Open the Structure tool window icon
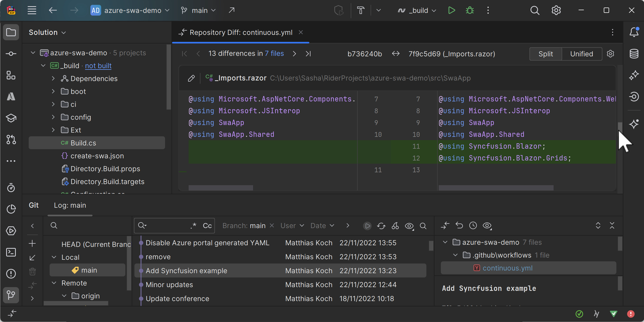The width and height of the screenshot is (644, 322). tap(11, 75)
